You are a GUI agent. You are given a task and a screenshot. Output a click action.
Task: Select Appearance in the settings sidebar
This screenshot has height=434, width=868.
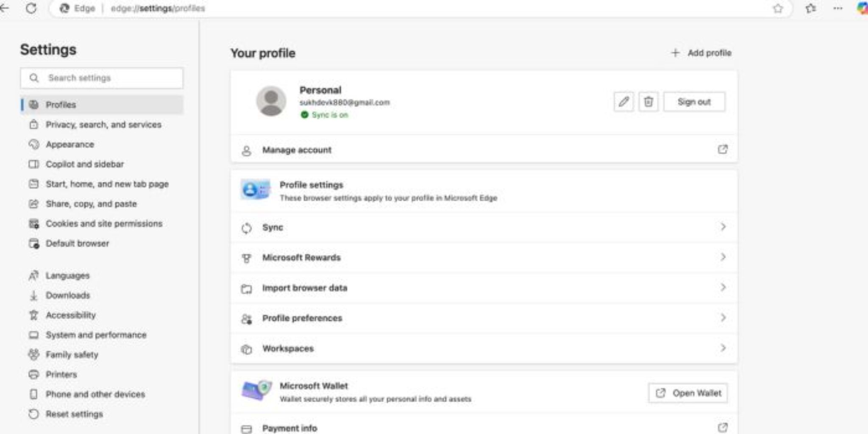70,144
